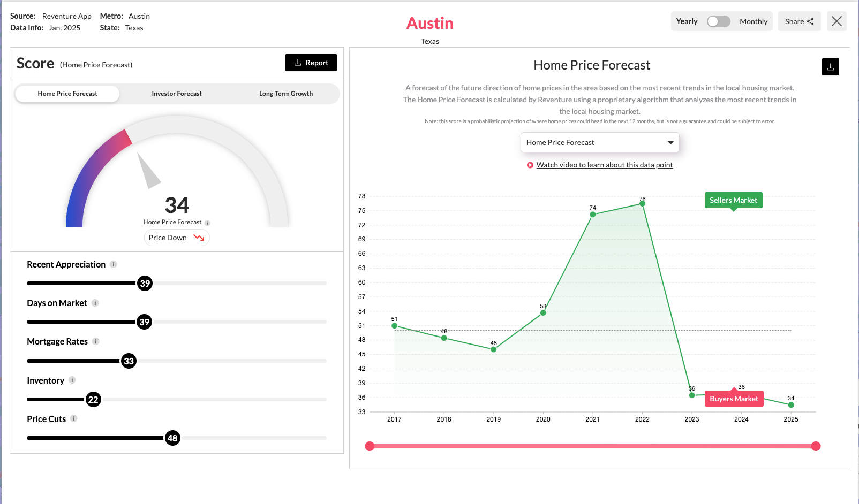The width and height of the screenshot is (859, 504).
Task: Click the dropdown caret arrow
Action: click(x=670, y=142)
